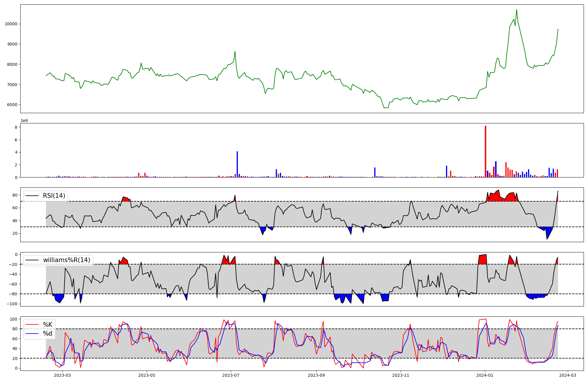Click the tallest red volume bar
Viewport: 588px width, 382px height.
click(x=485, y=151)
